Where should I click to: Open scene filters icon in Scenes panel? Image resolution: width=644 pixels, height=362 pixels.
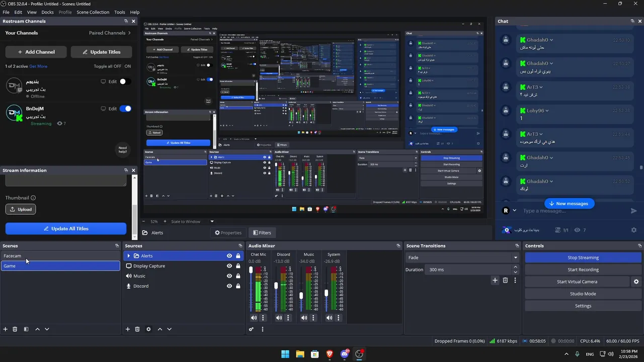[26, 329]
